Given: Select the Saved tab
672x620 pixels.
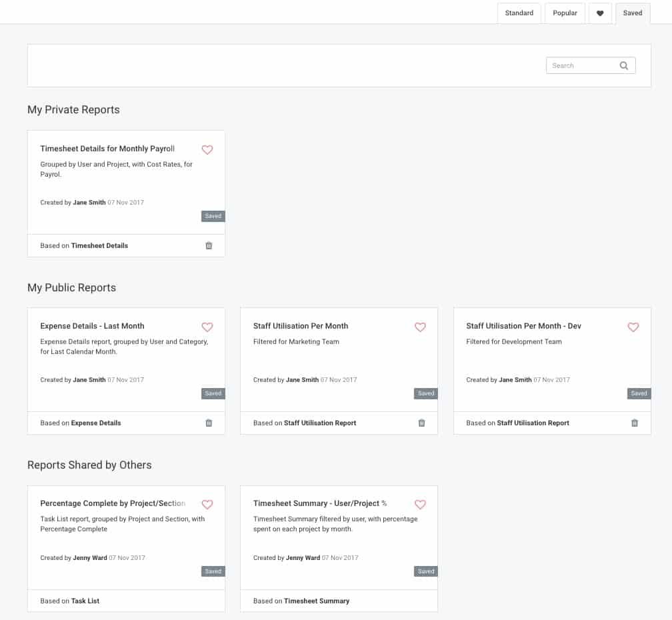Looking at the screenshot, I should click(633, 13).
